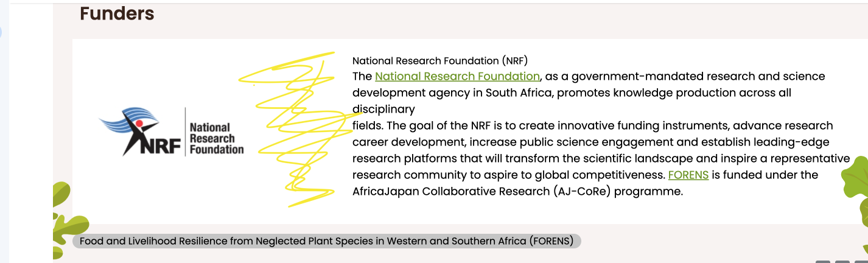Screen dimensions: 868x263
Task: Select the logo's National Research Foundation wordmark
Action: (216, 138)
